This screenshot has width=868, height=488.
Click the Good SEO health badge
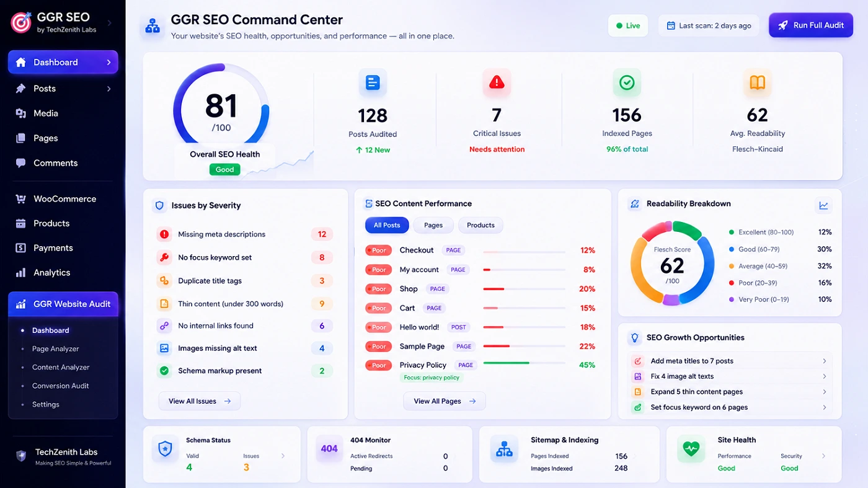tap(224, 169)
